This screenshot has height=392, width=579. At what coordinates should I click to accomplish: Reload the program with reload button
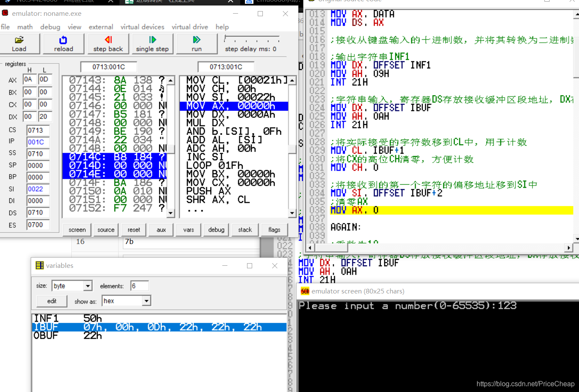pyautogui.click(x=64, y=44)
